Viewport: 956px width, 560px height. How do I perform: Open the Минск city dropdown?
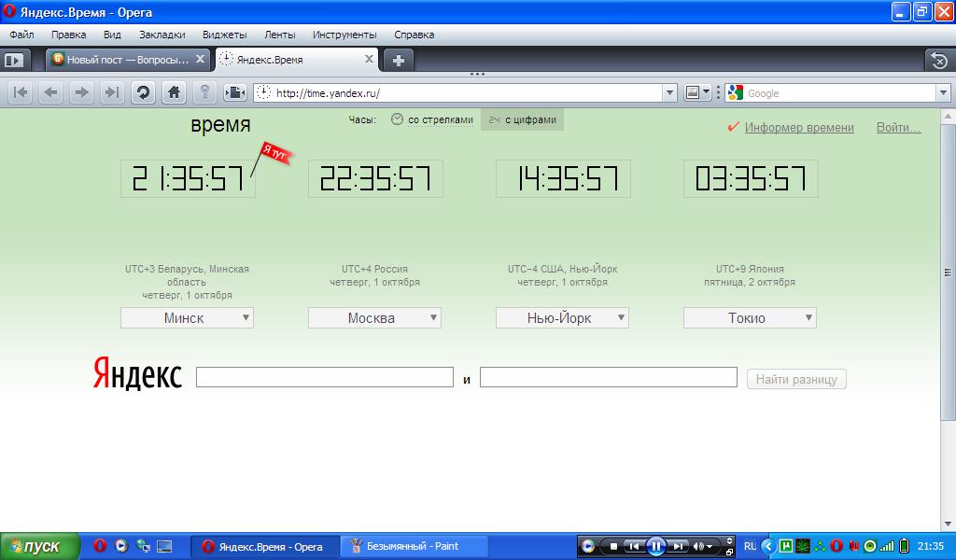click(x=187, y=317)
